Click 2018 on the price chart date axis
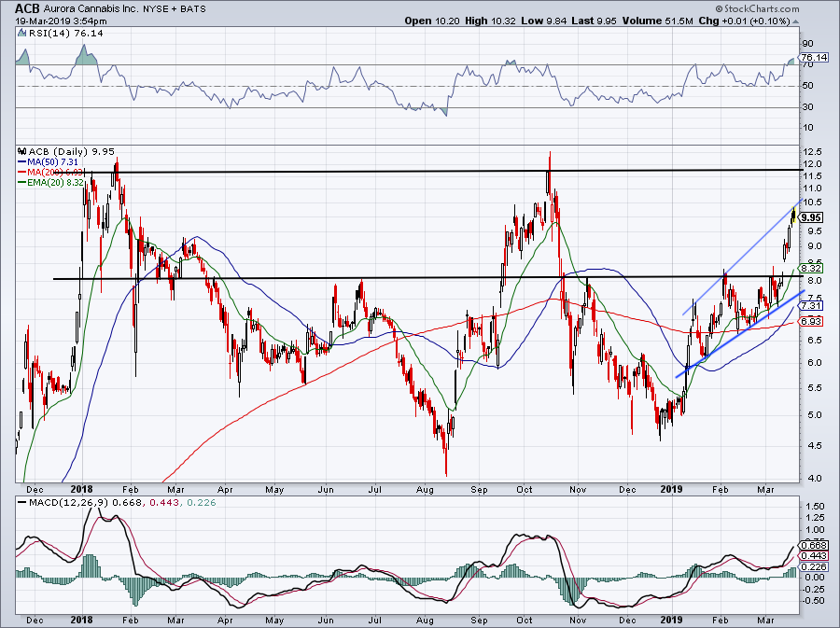Viewport: 840px width, 628px height. 81,489
